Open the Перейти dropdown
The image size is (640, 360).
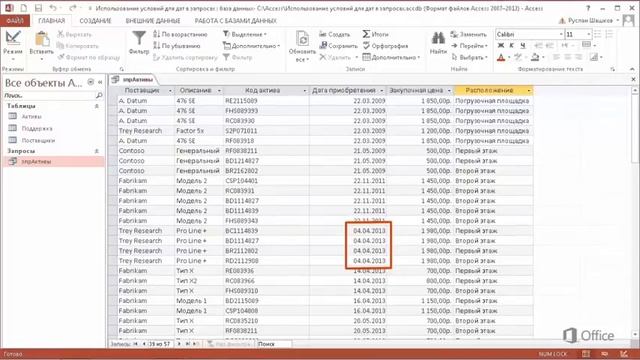coord(469,46)
